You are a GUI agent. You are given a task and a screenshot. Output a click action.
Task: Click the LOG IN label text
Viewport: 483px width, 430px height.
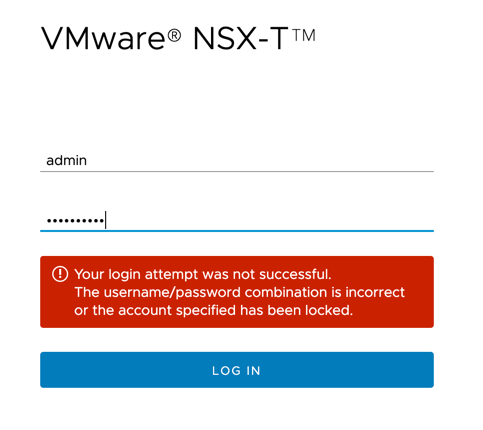click(x=236, y=371)
